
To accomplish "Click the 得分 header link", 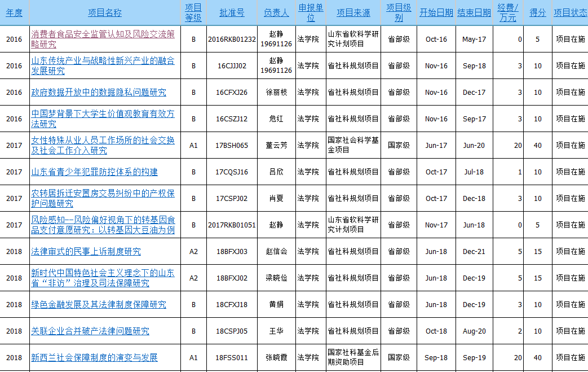I will click(x=537, y=13).
